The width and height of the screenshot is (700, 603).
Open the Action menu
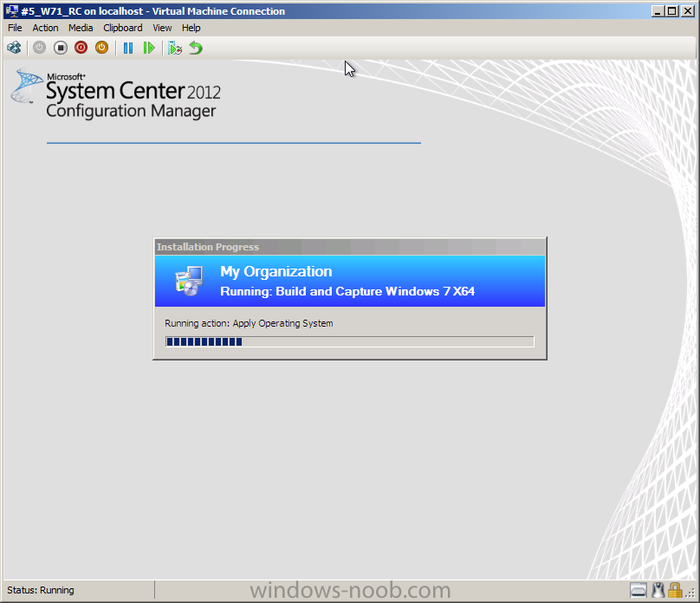tap(45, 28)
